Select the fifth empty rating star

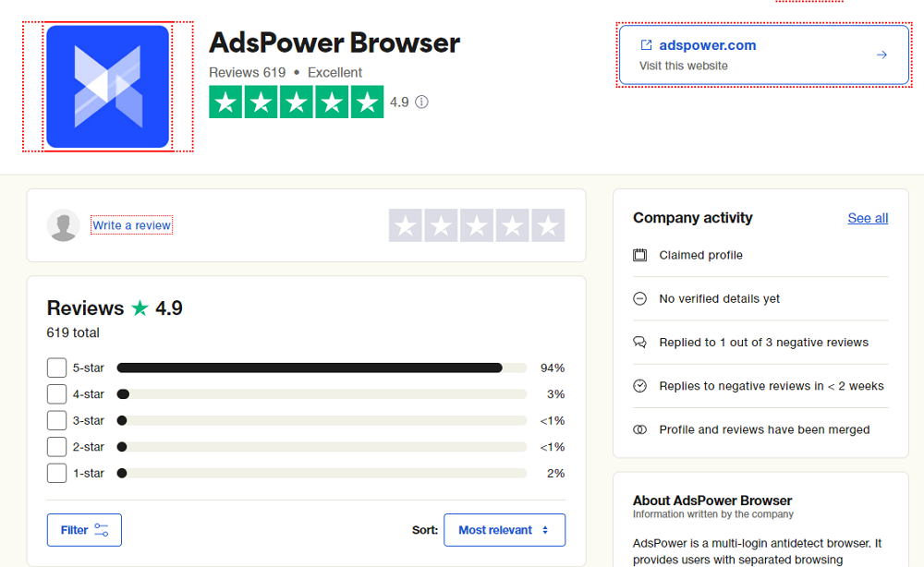click(x=548, y=225)
